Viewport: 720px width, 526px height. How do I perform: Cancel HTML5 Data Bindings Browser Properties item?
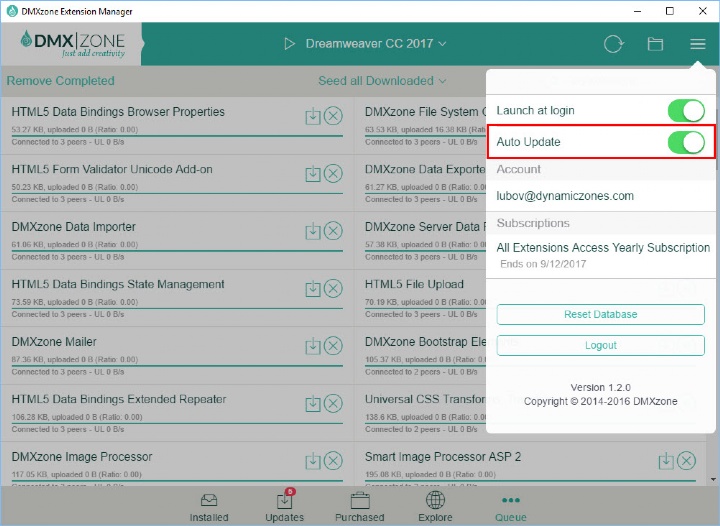pos(333,116)
